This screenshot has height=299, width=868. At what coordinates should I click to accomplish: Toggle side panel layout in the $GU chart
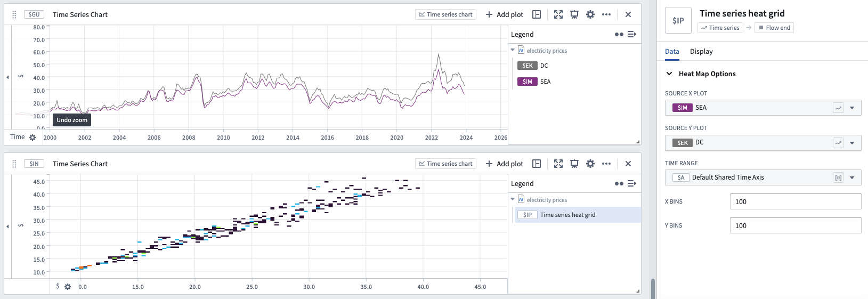(537, 14)
